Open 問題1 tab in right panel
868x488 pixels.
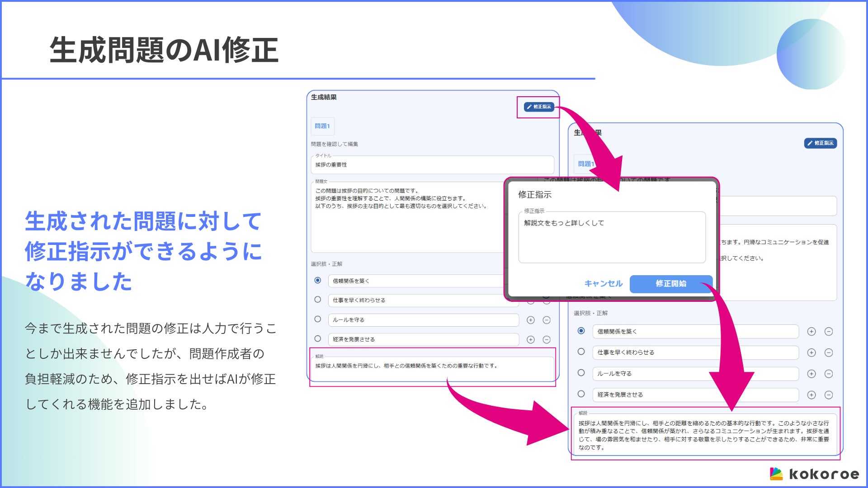click(585, 164)
